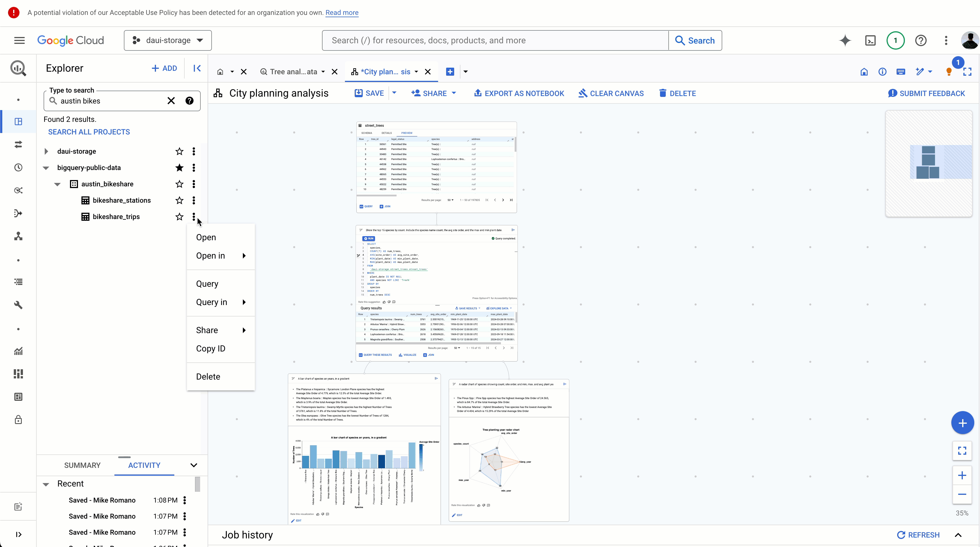
Task: Expand the daui-storage project node
Action: click(x=46, y=151)
